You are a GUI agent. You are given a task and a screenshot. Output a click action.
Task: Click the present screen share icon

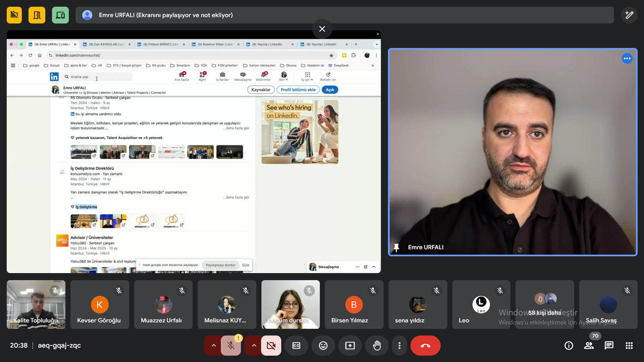pyautogui.click(x=350, y=346)
